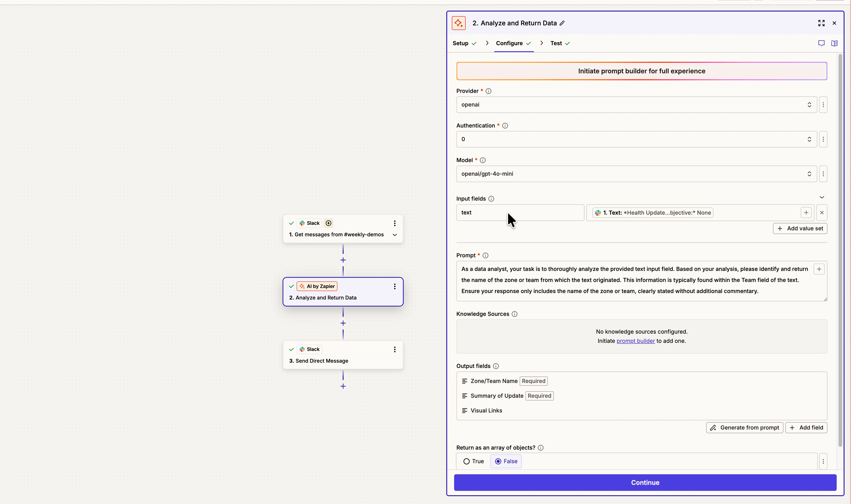Image resolution: width=851 pixels, height=504 pixels.
Task: Click info icon next to Provider label
Action: coord(488,91)
